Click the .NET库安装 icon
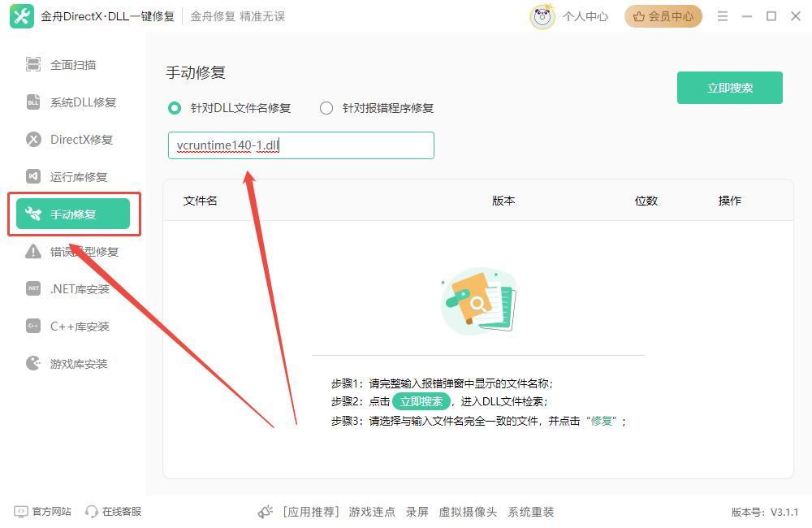The height and width of the screenshot is (528, 812). (x=33, y=288)
